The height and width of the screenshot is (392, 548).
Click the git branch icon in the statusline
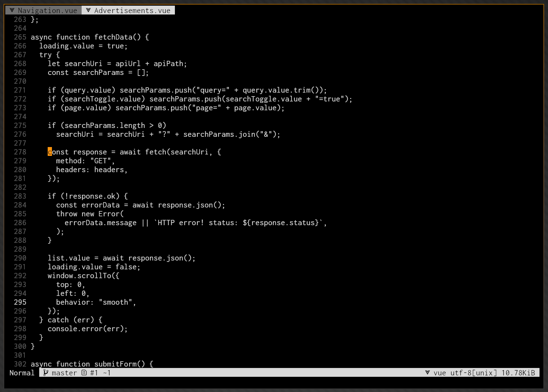point(46,373)
